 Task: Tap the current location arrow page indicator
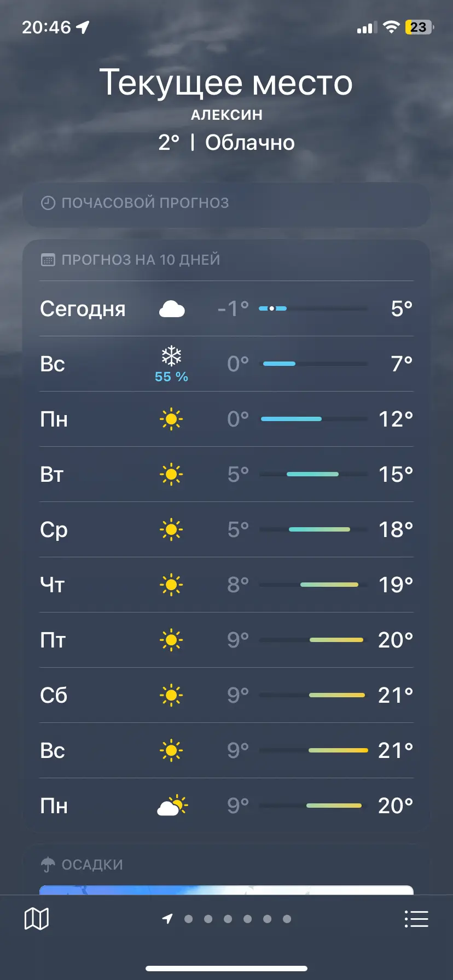pos(167,919)
